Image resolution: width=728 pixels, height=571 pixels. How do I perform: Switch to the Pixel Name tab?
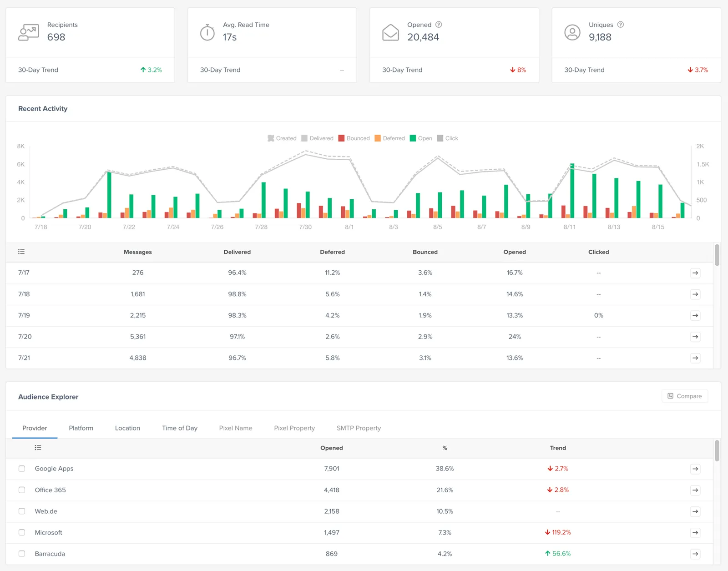click(x=236, y=428)
